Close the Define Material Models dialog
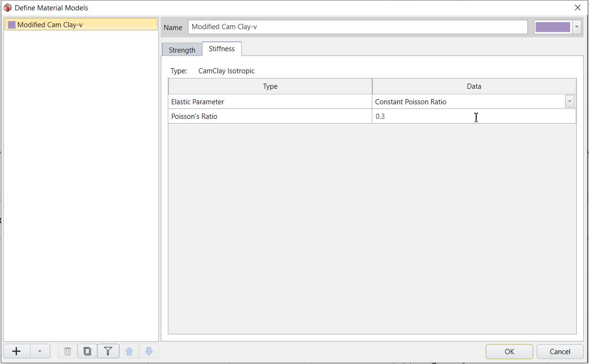This screenshot has width=589, height=364. (x=578, y=8)
